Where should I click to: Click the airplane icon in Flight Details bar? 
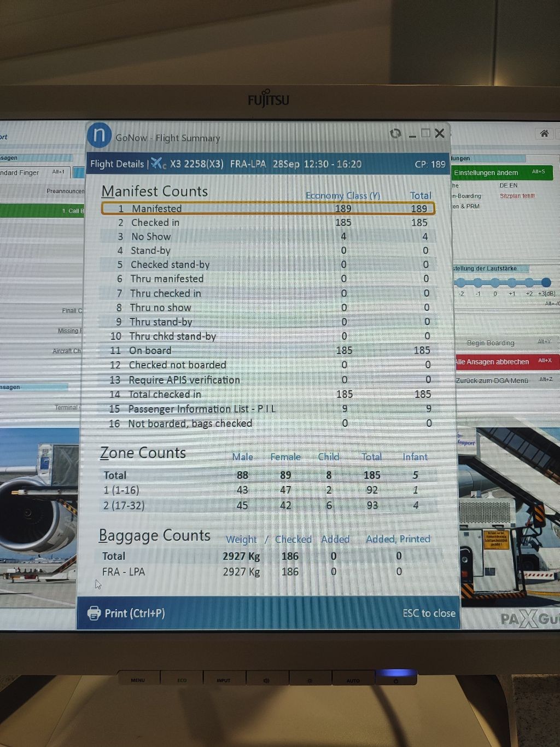158,164
